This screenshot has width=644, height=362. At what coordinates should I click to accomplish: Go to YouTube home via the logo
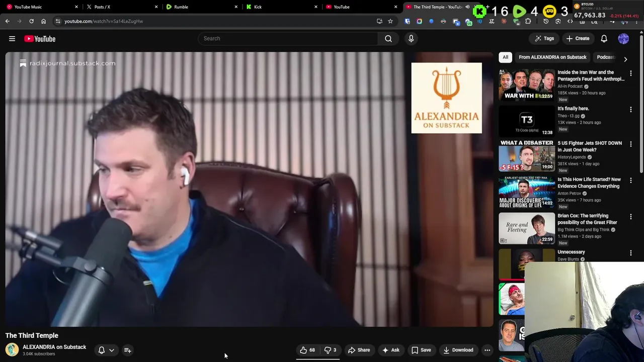click(x=40, y=39)
